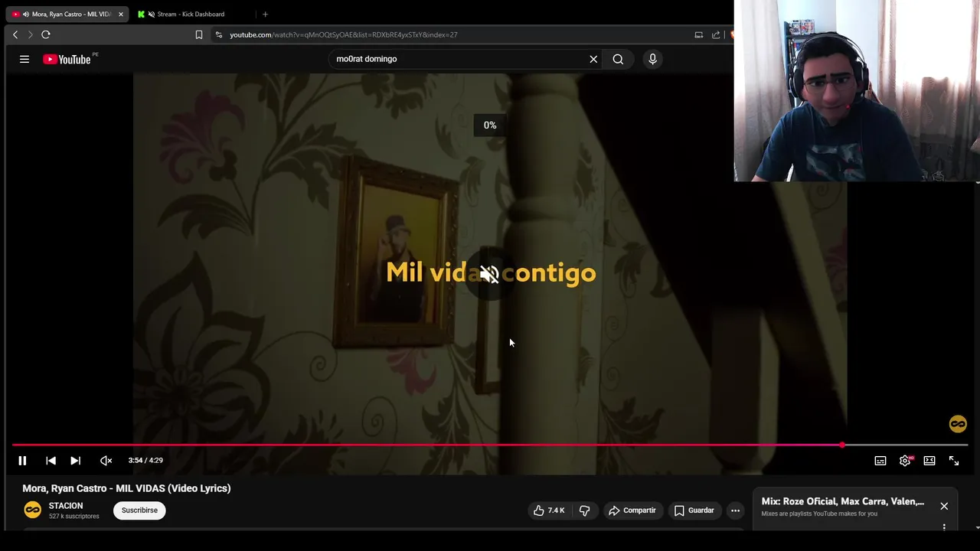Viewport: 980px width, 551px height.
Task: Clear the search box text
Action: coord(593,59)
